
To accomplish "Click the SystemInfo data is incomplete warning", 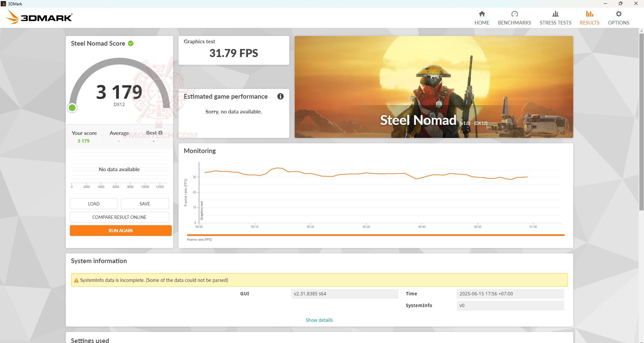I will [319, 280].
